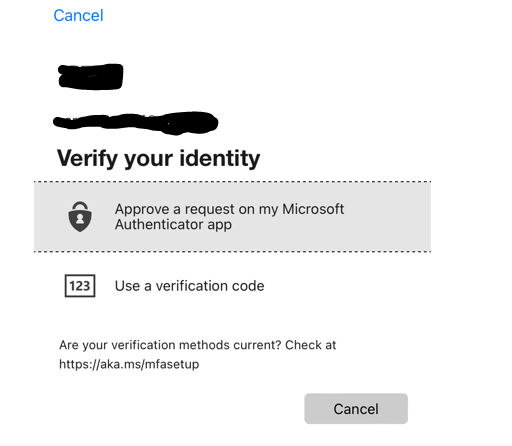
Task: Click the blacked-out account name at top
Action: (x=90, y=77)
